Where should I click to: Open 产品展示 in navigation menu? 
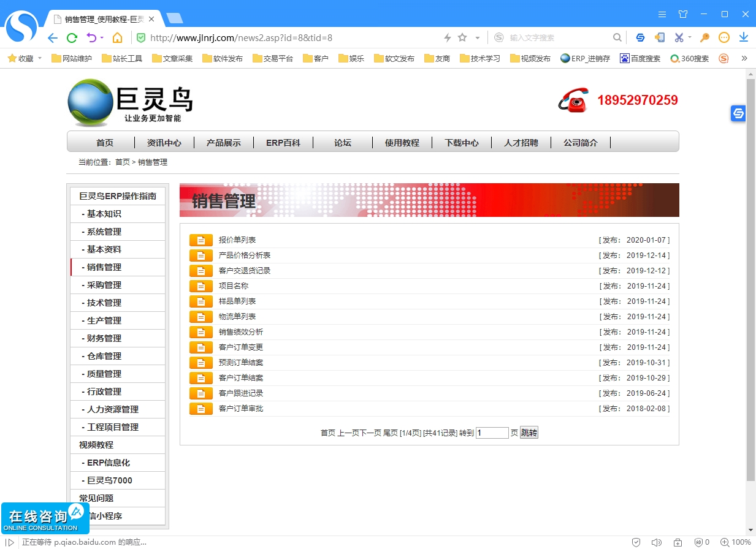click(x=223, y=143)
